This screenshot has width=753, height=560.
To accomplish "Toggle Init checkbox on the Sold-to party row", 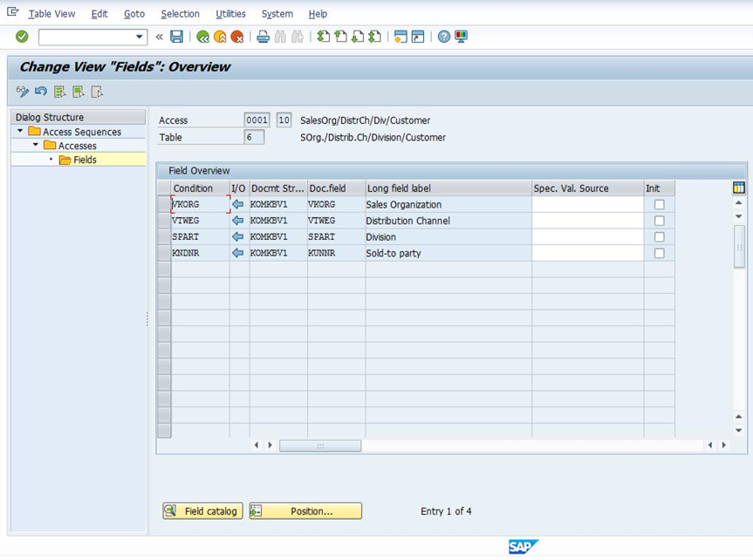I will (659, 252).
